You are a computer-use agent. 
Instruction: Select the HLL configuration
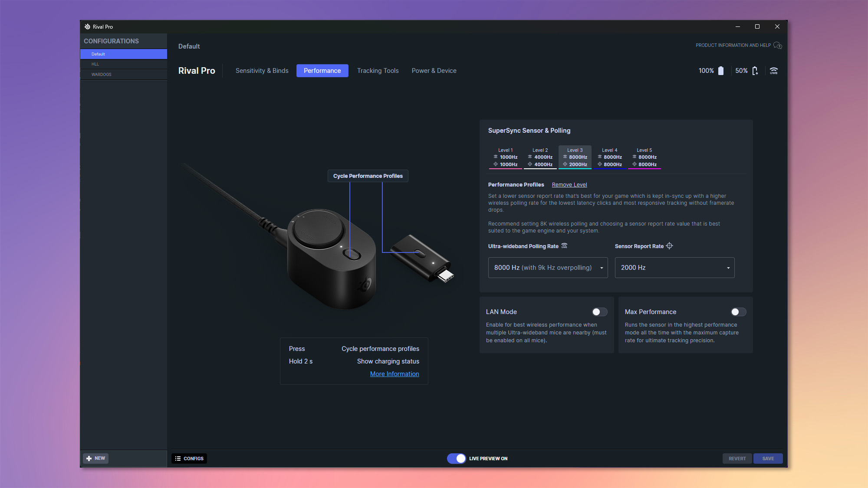tap(124, 64)
